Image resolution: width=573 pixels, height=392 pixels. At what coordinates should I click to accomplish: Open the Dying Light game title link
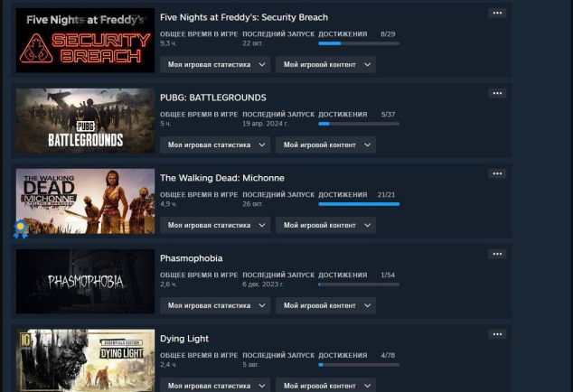click(184, 339)
